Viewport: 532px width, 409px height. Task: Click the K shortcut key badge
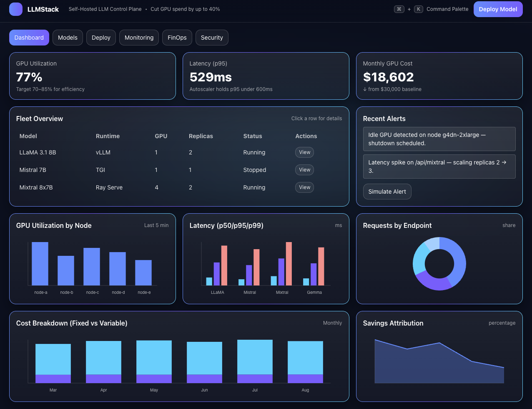(419, 9)
